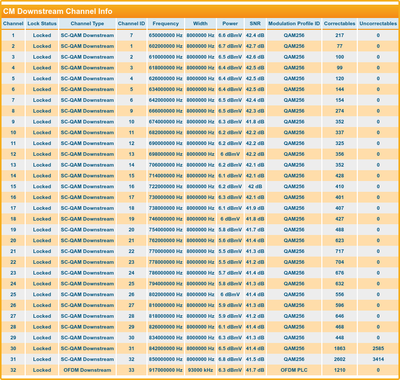Image resolution: width=400 pixels, height=380 pixels.
Task: Select the "738000000 Hz" frequency cell
Action: 166,208
